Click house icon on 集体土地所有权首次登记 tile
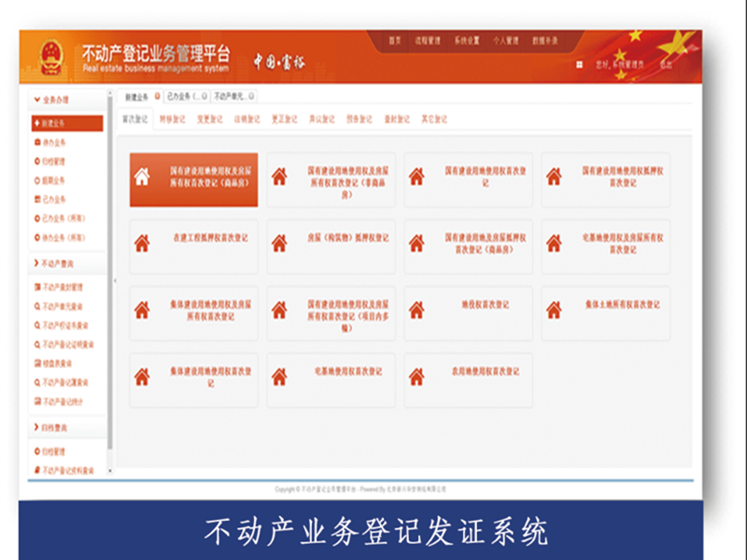747x560 pixels. 554,310
